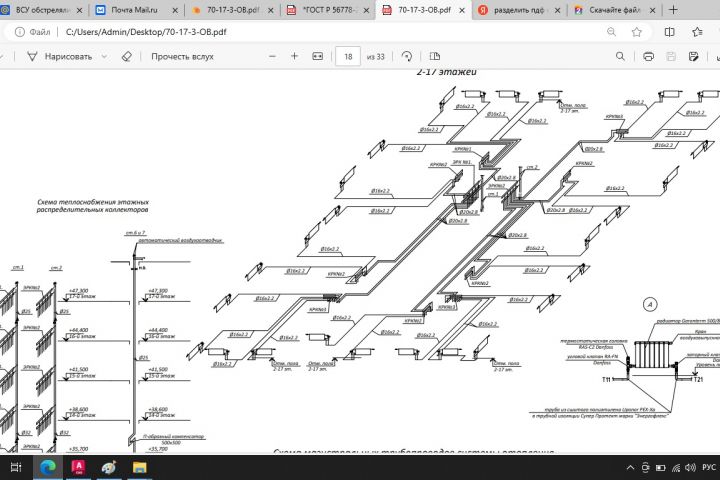Zoom out with the minus button

tap(272, 56)
